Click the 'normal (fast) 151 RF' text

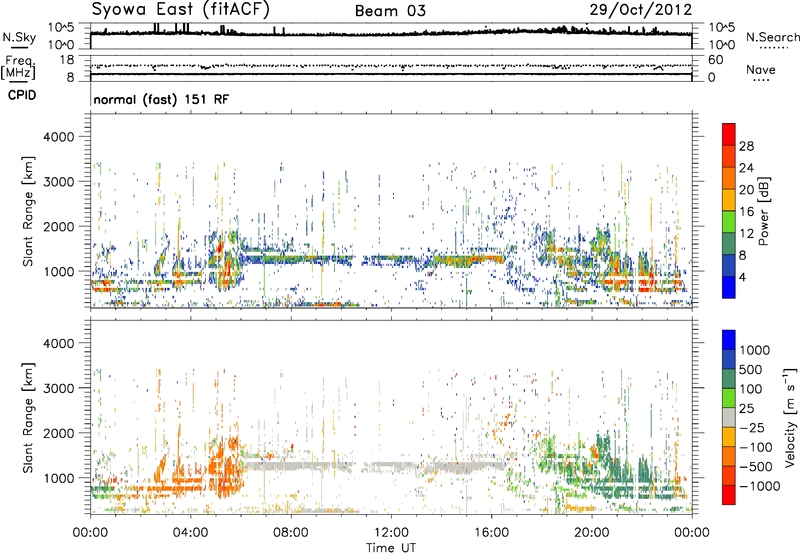tap(161, 99)
